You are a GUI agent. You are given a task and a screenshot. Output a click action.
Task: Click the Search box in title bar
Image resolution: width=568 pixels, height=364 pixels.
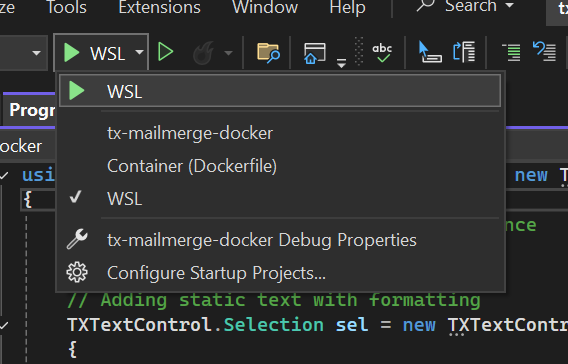click(465, 7)
